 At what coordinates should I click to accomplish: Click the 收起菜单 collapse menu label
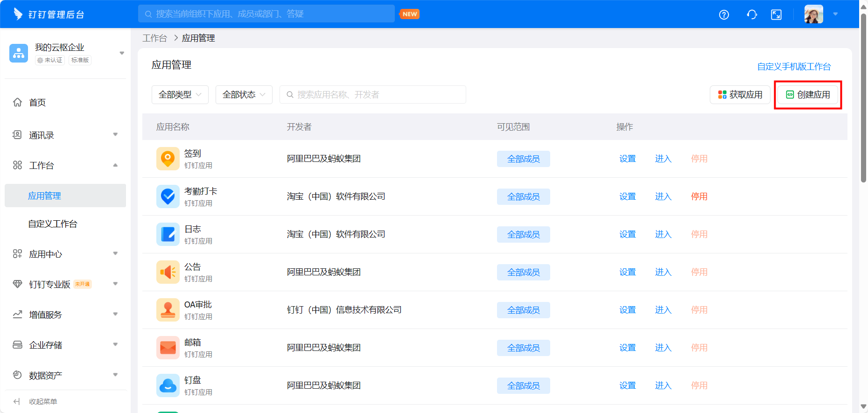(x=43, y=401)
